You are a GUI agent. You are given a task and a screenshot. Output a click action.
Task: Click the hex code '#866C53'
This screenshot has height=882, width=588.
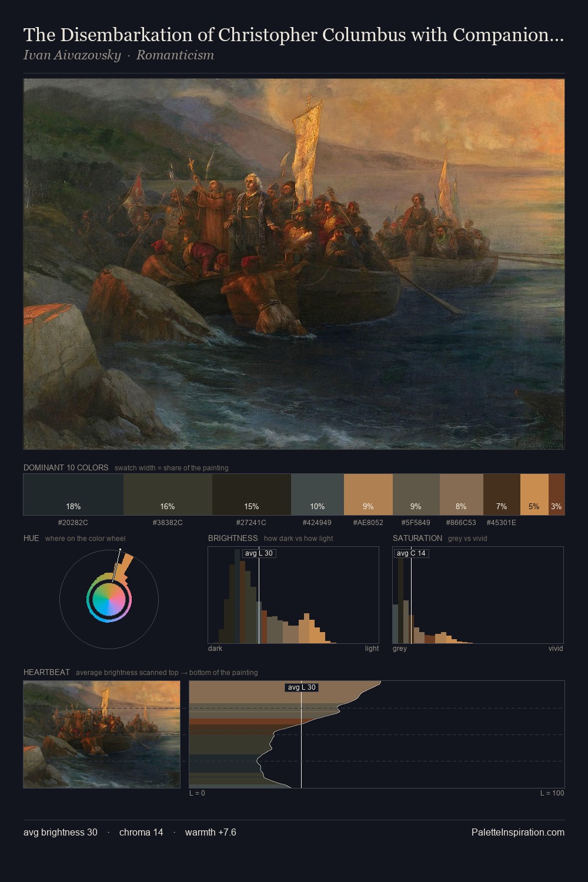coord(461,522)
